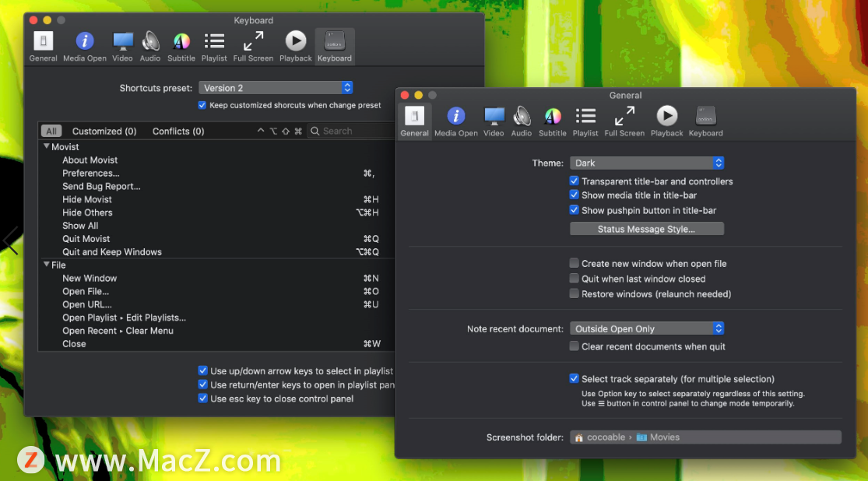The image size is (868, 481).
Task: Select Close shortcut row
Action: coord(217,344)
